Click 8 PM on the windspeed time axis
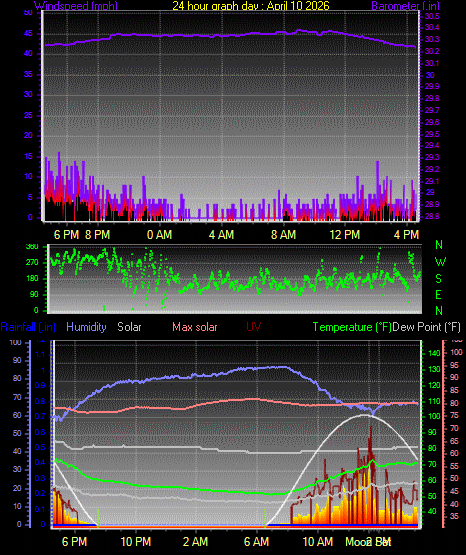The image size is (466, 555). pos(98,235)
